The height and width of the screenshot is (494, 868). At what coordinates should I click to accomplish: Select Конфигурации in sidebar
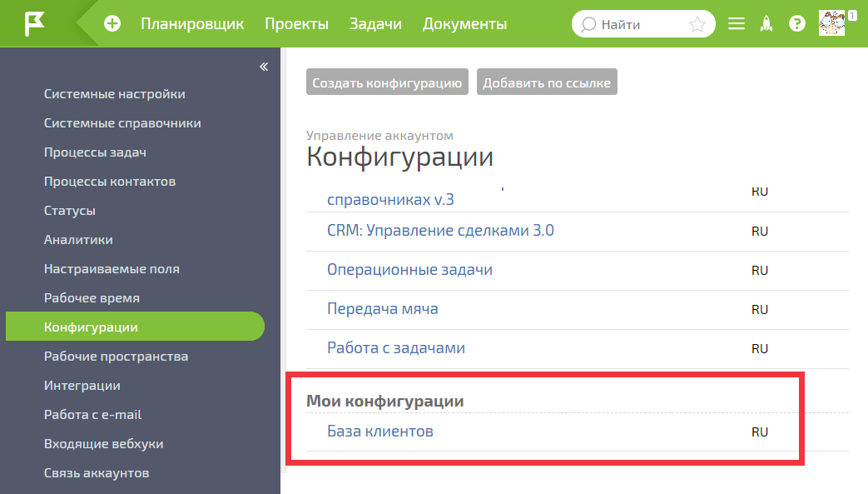tap(135, 327)
